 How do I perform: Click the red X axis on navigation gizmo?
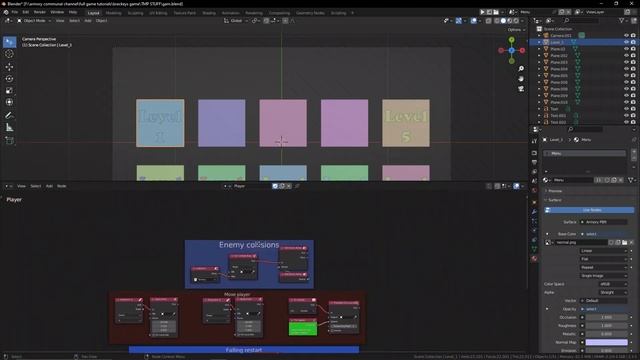pyautogui.click(x=522, y=50)
